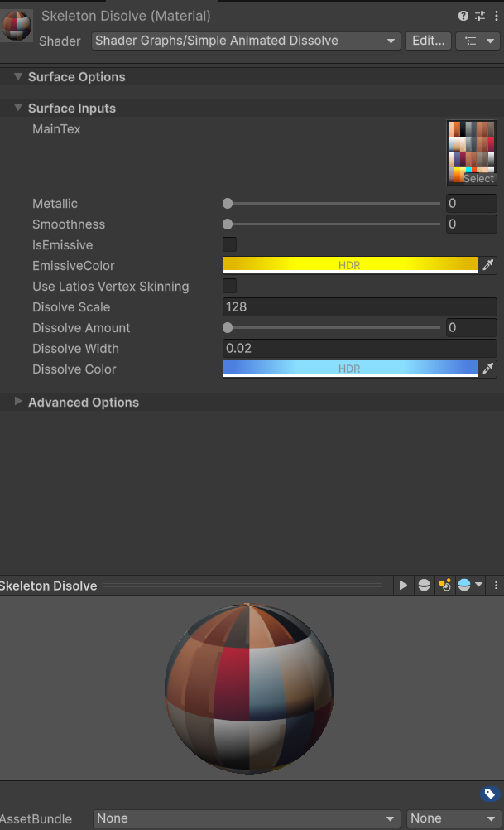
Task: Open the EmissiveColor eyedropper picker
Action: click(487, 265)
